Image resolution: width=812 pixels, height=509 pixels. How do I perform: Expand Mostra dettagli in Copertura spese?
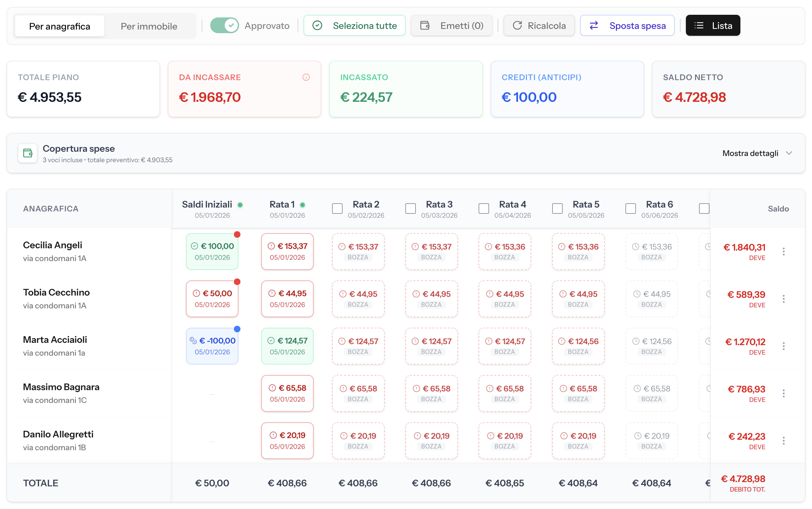click(757, 153)
